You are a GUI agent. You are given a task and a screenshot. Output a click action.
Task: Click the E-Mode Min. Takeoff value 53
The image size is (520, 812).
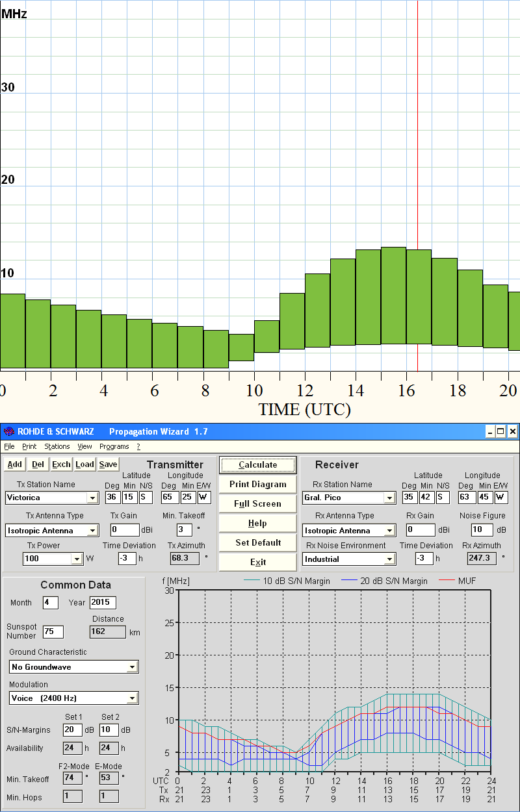click(109, 778)
